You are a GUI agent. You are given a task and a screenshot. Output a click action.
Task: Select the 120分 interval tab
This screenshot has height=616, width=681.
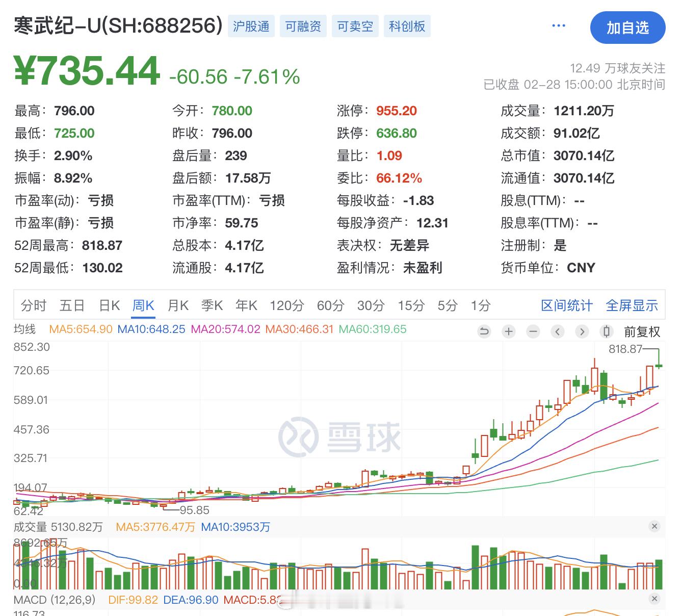[x=287, y=305]
